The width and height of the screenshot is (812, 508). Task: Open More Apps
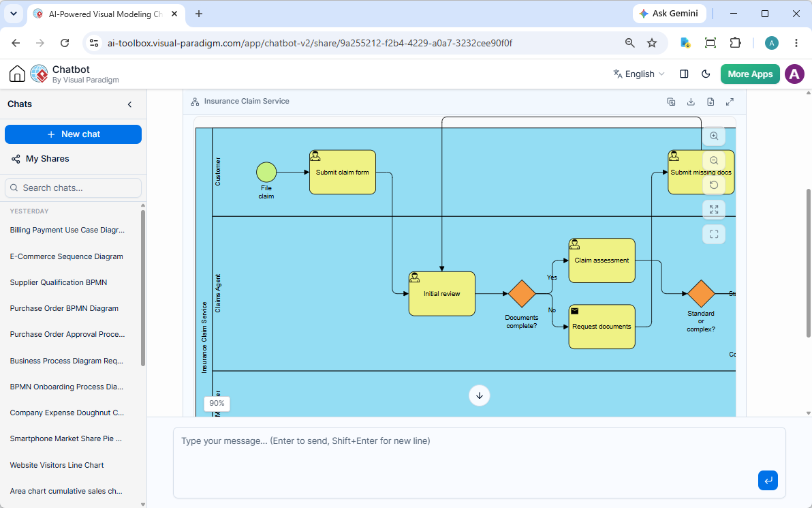(x=750, y=74)
